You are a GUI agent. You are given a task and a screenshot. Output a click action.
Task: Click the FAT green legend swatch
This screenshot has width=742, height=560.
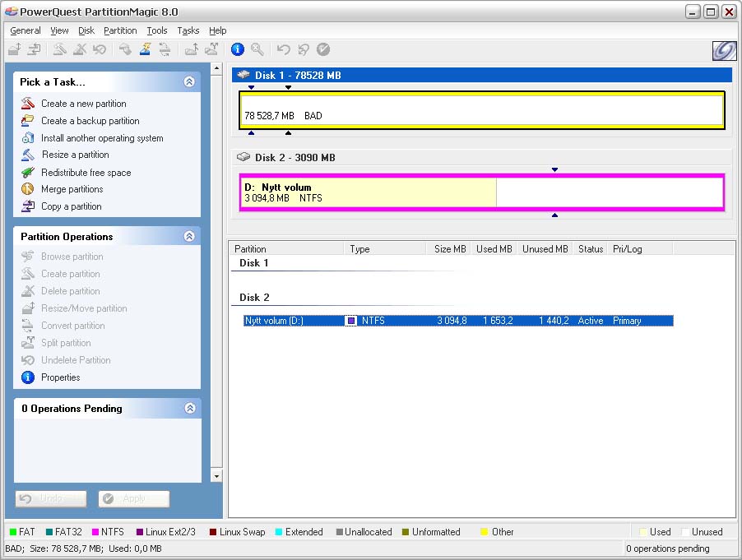coord(13,531)
